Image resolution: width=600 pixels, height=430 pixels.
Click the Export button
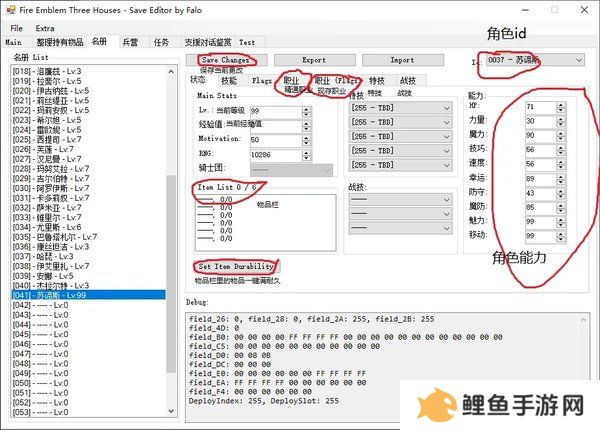click(x=315, y=60)
